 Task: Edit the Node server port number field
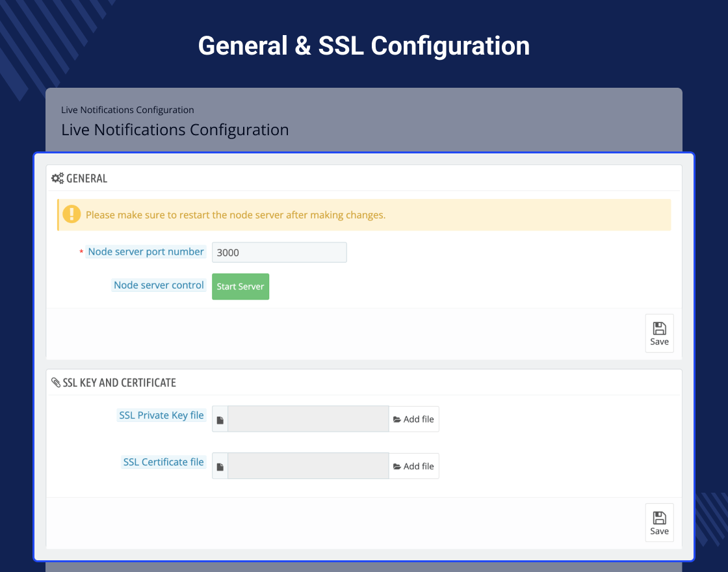pos(279,252)
